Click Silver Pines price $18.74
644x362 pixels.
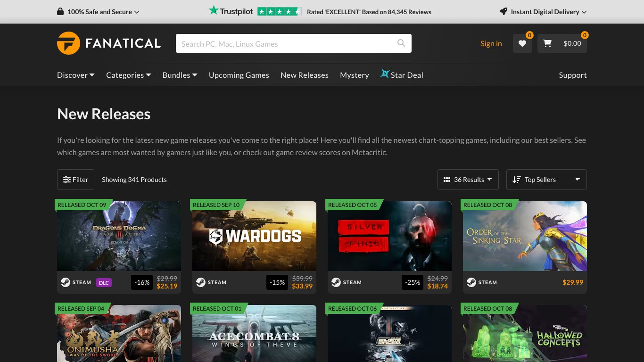point(438,286)
